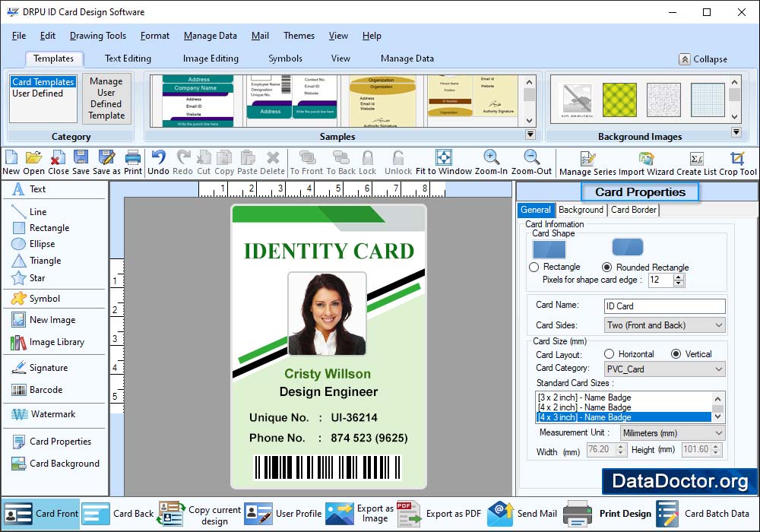This screenshot has width=760, height=532.
Task: Choose Vertical card layout
Action: point(676,354)
